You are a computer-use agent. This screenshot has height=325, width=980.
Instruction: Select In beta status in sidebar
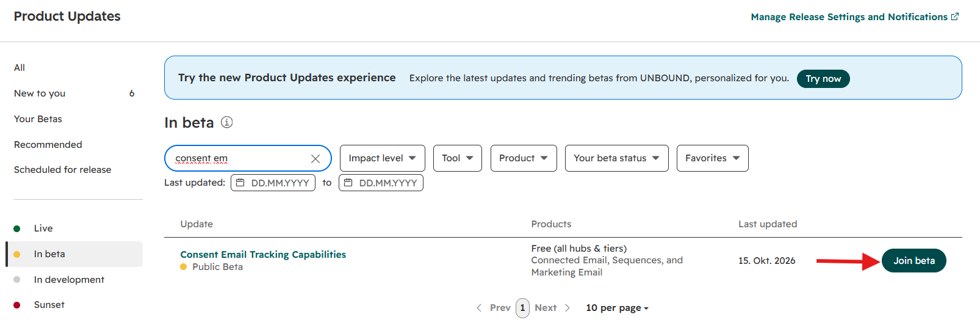click(x=74, y=254)
